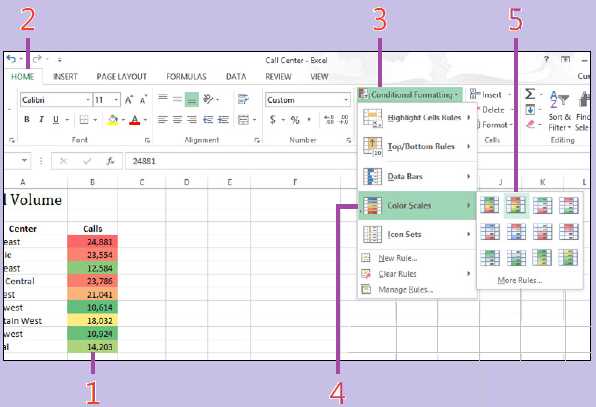Toggle Center alignment

[x=177, y=120]
